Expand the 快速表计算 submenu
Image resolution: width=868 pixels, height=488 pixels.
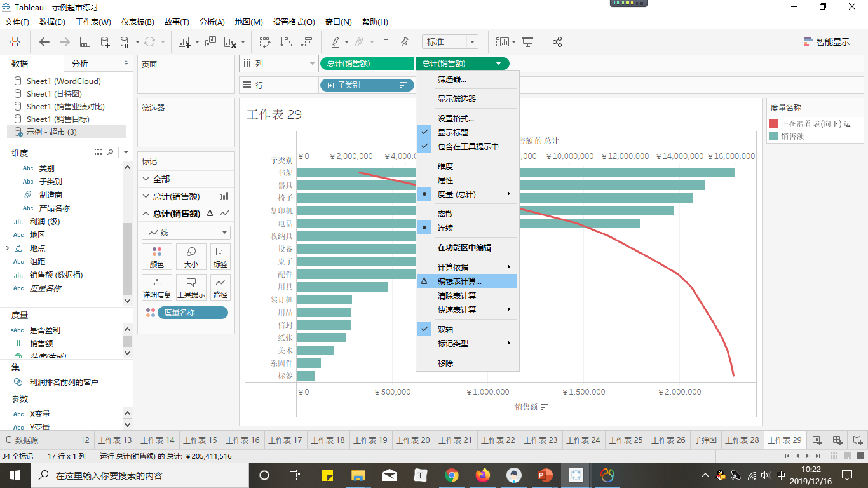point(468,309)
